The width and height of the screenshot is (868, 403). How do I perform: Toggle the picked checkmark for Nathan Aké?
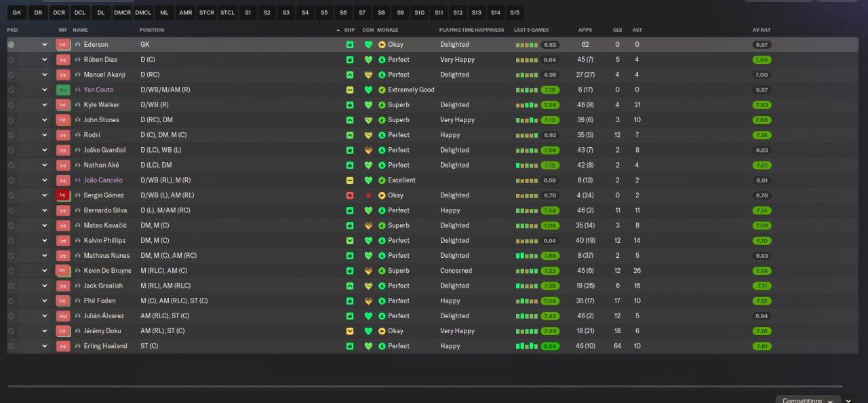coord(11,165)
